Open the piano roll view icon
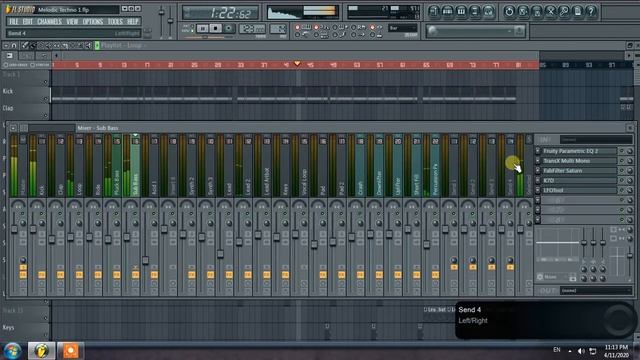The width and height of the screenshot is (640, 360). coord(461,11)
